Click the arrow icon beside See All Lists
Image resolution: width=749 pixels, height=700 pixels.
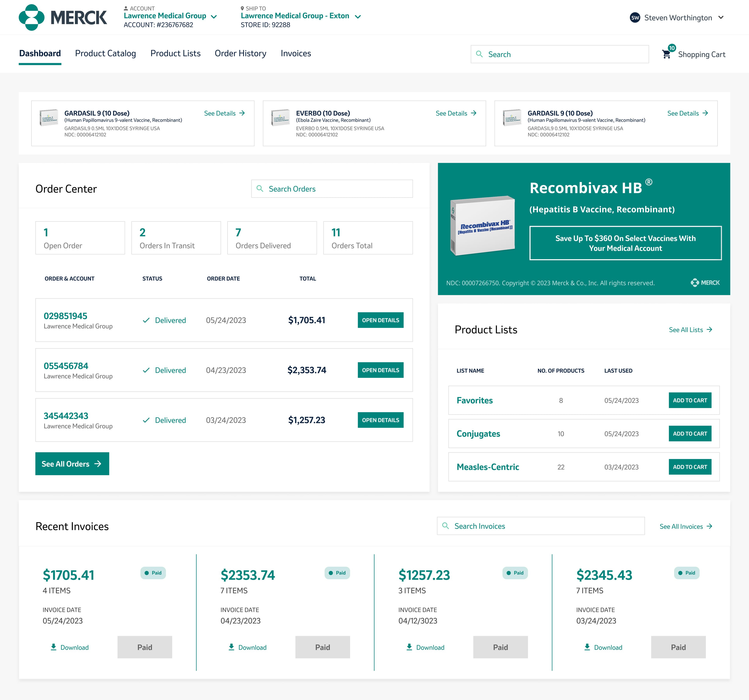tap(709, 329)
